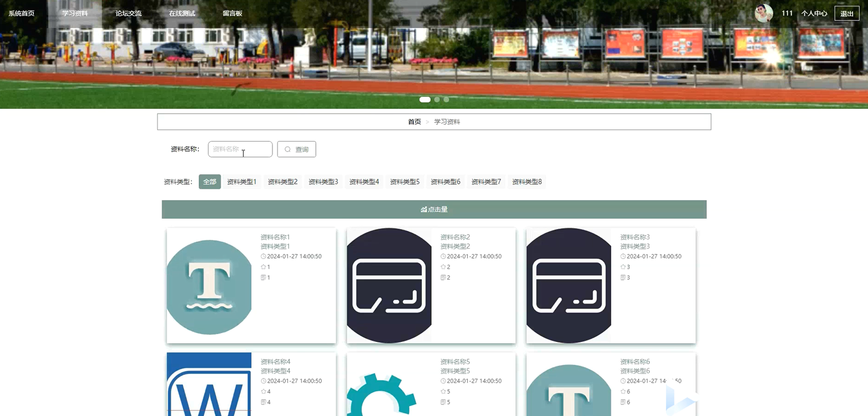868x416 pixels.
Task: Click the comment icon on 资料名称1 card
Action: 263,278
